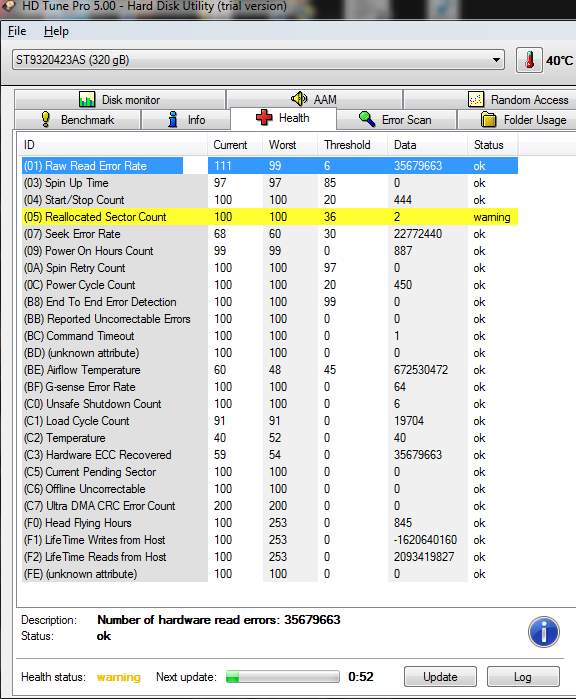
Task: Click the magnifier Error Scan icon
Action: coord(367,119)
